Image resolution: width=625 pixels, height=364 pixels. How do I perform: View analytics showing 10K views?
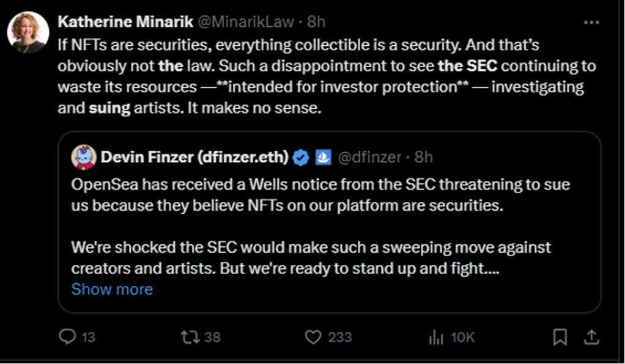tap(436, 337)
